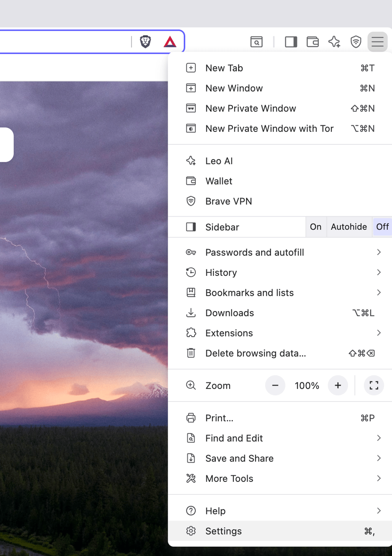The height and width of the screenshot is (556, 392).
Task: Click the Help question mark icon
Action: tap(191, 511)
